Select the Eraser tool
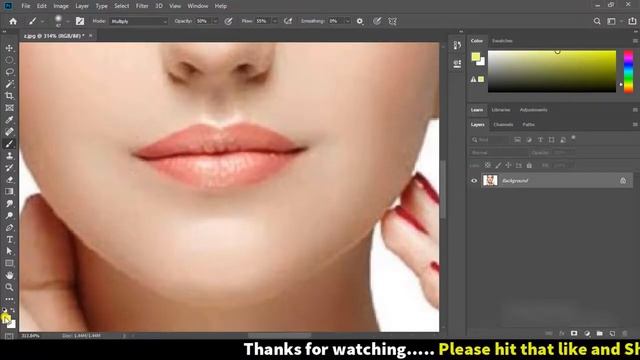The height and width of the screenshot is (360, 640). [x=9, y=180]
